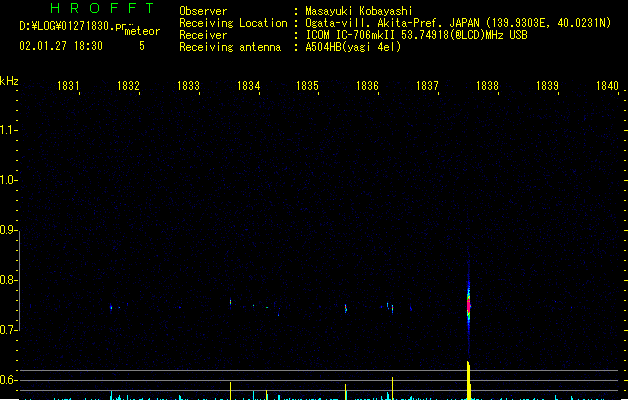Click the tall yellow power spike near 1838
Screen dimensions: 629x400
[x=469, y=380]
